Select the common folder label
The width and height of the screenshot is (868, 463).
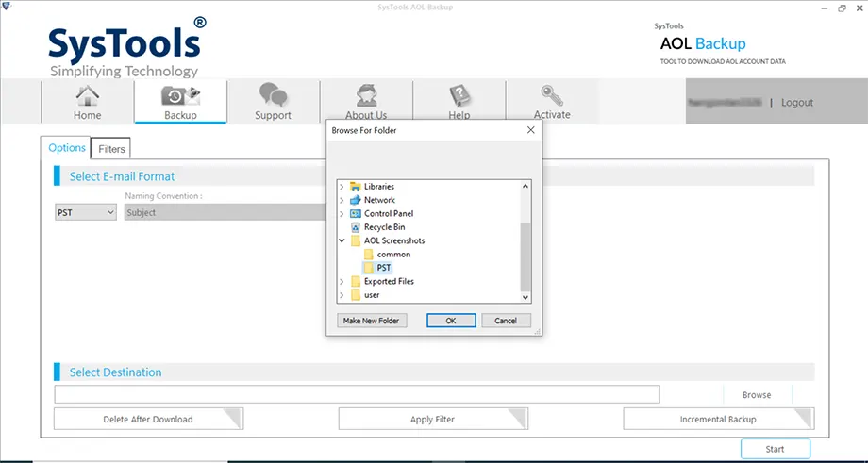[x=394, y=255]
